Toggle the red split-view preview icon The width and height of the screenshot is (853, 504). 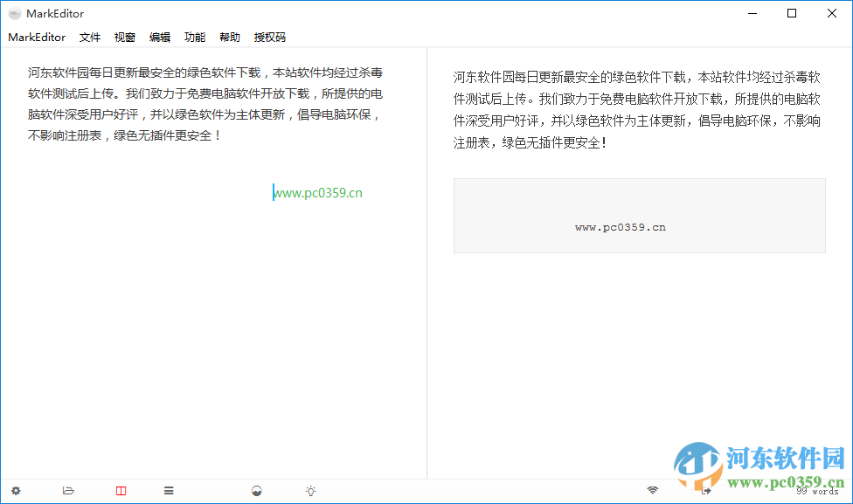coord(121,491)
